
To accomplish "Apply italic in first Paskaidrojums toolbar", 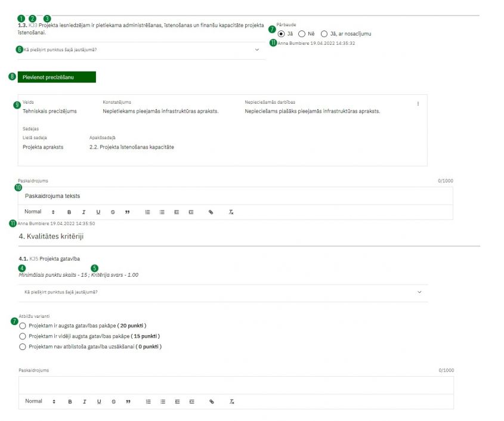I will click(x=84, y=212).
